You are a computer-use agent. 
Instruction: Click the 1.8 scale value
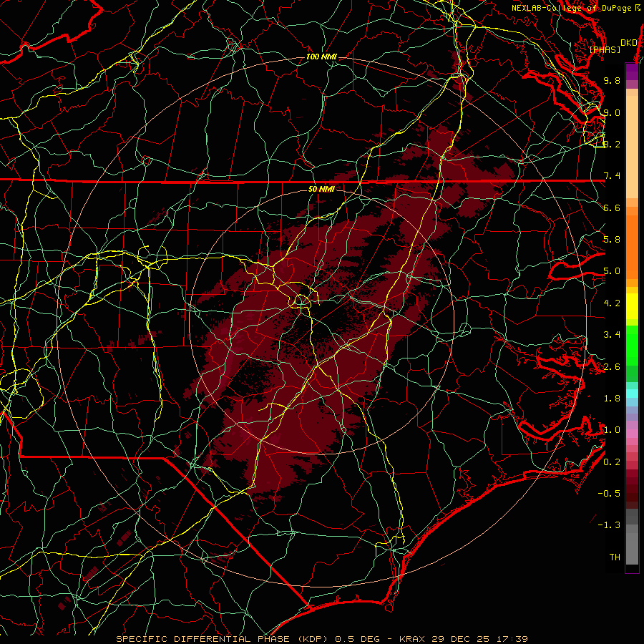612,399
